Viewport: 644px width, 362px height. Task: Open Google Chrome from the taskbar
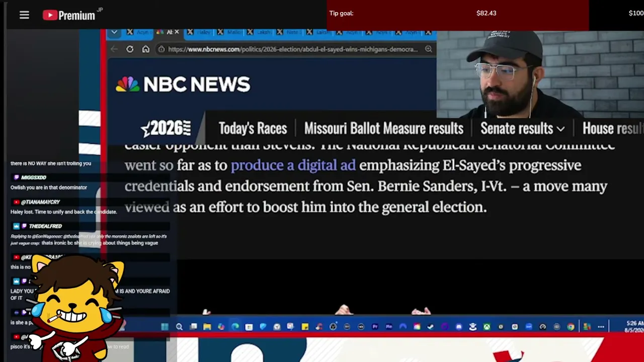pyautogui.click(x=571, y=327)
